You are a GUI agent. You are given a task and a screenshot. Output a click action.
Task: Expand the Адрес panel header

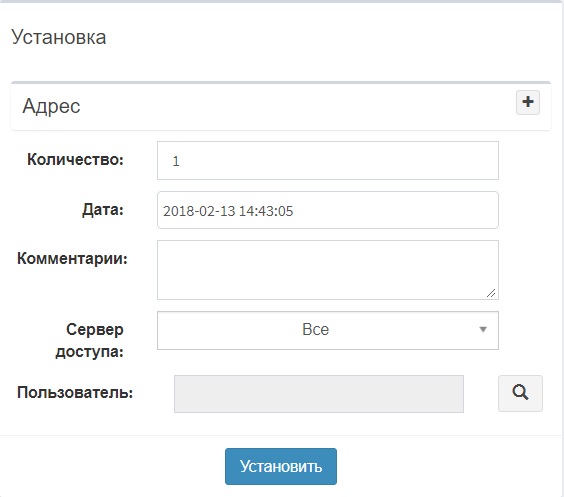pos(281,106)
